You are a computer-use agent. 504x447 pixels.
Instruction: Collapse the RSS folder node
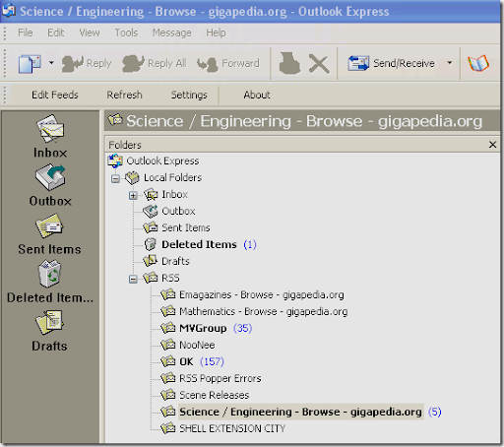click(x=133, y=279)
